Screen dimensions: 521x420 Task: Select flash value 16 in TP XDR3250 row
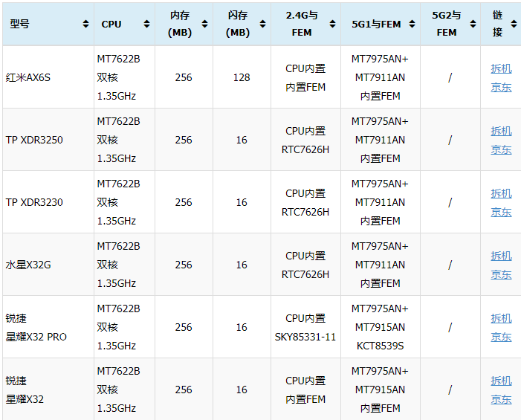click(x=242, y=140)
